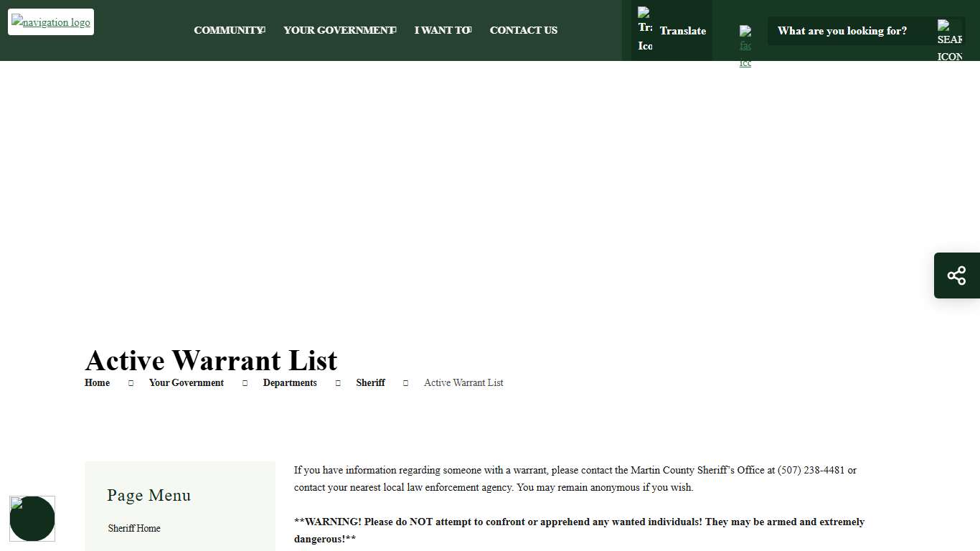Viewport: 980px width, 551px height.
Task: Expand the Your Government navigation dropdown
Action: (x=339, y=30)
